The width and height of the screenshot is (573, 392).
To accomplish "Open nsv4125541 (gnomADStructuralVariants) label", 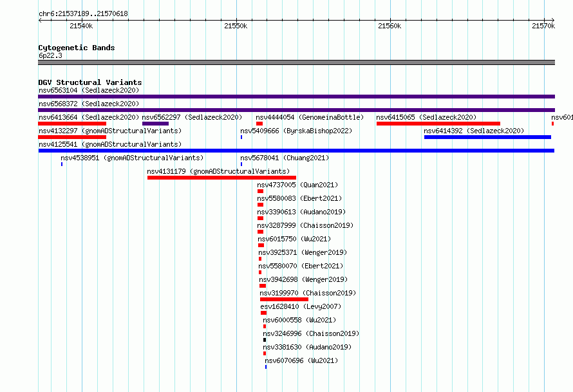I will [110, 144].
